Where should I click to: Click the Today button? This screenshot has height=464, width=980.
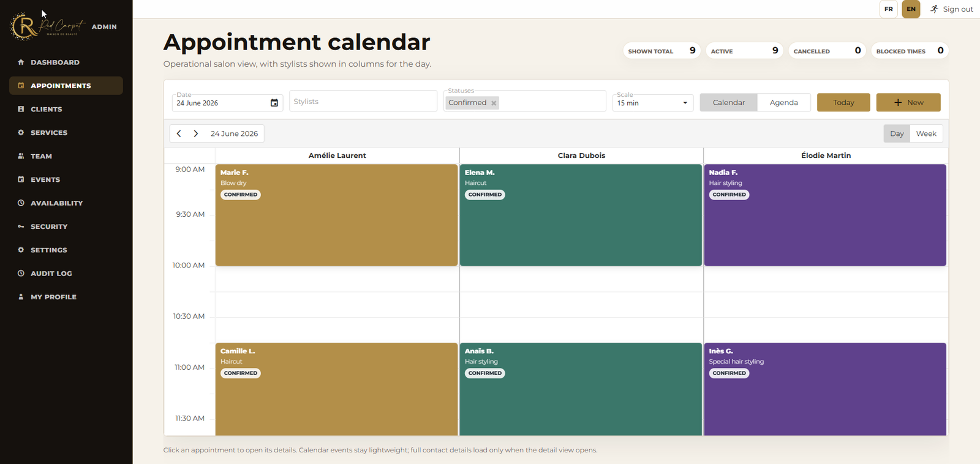843,102
